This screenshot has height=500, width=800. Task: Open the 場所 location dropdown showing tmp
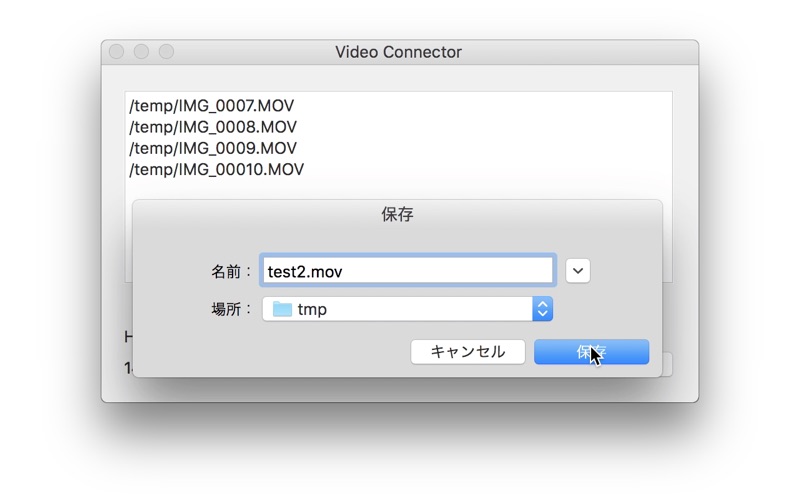[408, 309]
